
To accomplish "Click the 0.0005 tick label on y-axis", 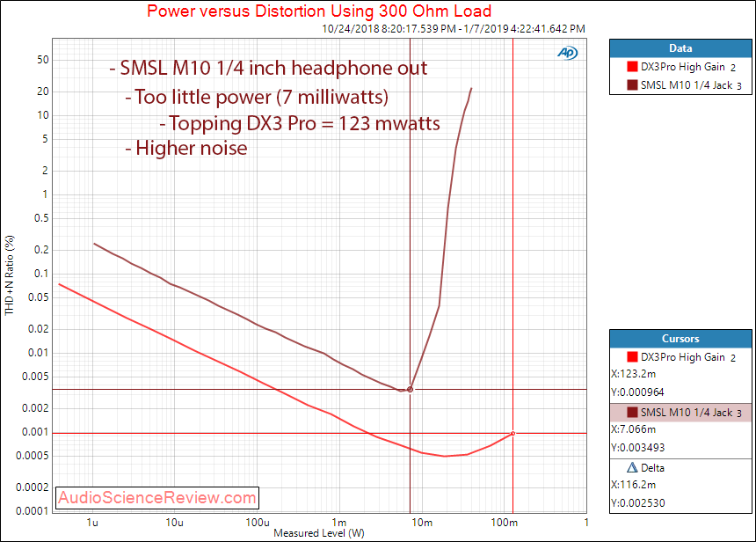I will pyautogui.click(x=33, y=456).
